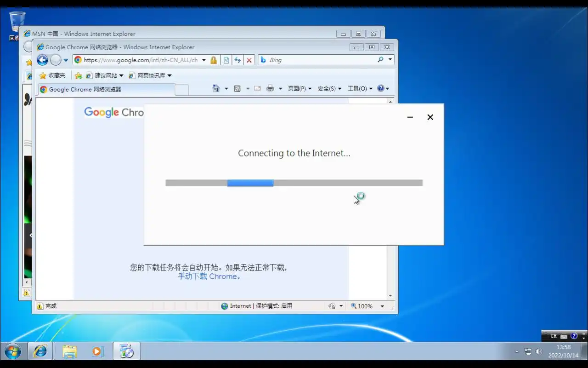
Task: Open the 页面(P) menu
Action: [x=300, y=88]
